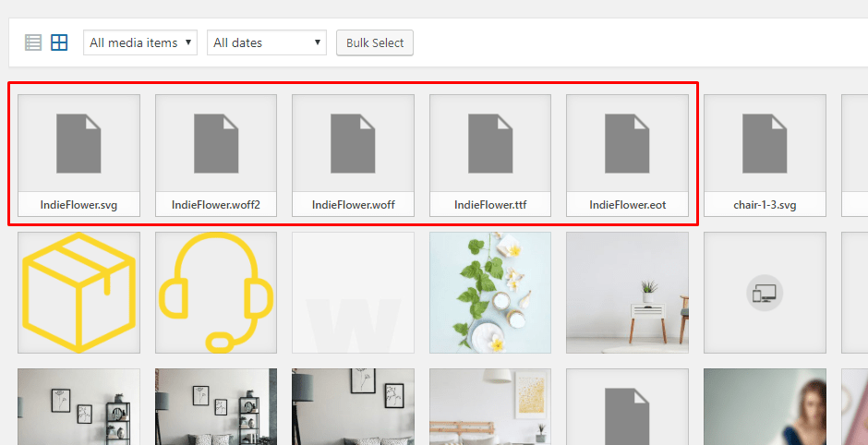Viewport: 868px width, 445px height.
Task: Open the white nightstand room photo
Action: (x=627, y=293)
